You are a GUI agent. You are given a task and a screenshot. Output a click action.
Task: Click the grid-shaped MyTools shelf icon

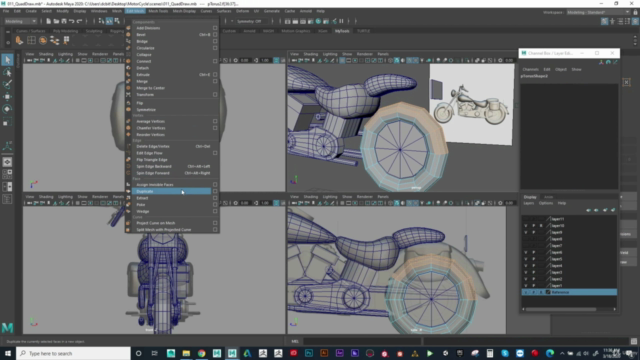(x=31, y=40)
